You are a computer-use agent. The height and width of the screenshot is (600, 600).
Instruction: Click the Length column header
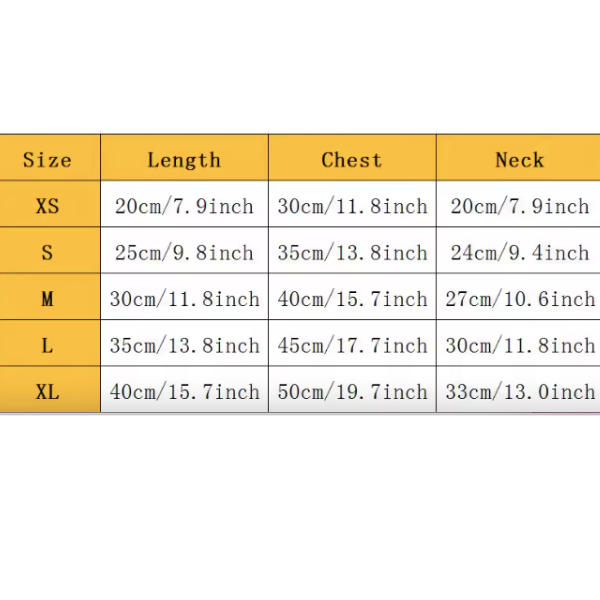pyautogui.click(x=184, y=160)
